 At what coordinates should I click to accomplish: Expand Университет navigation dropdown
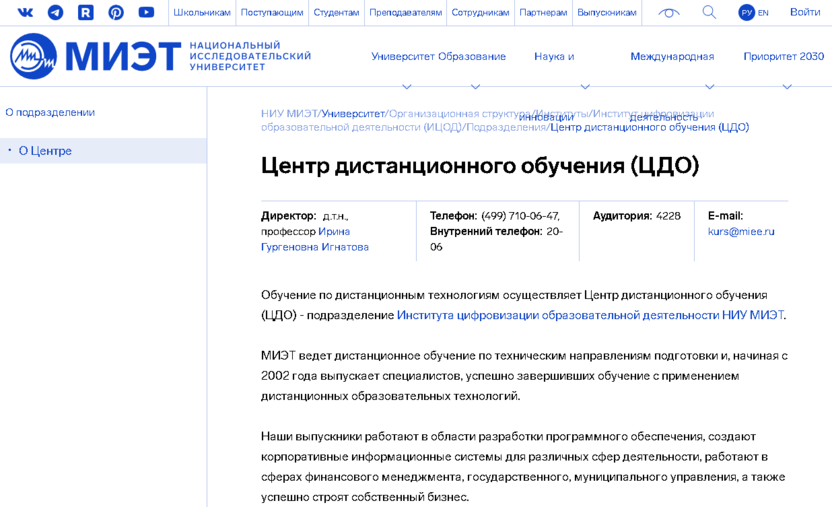(403, 56)
